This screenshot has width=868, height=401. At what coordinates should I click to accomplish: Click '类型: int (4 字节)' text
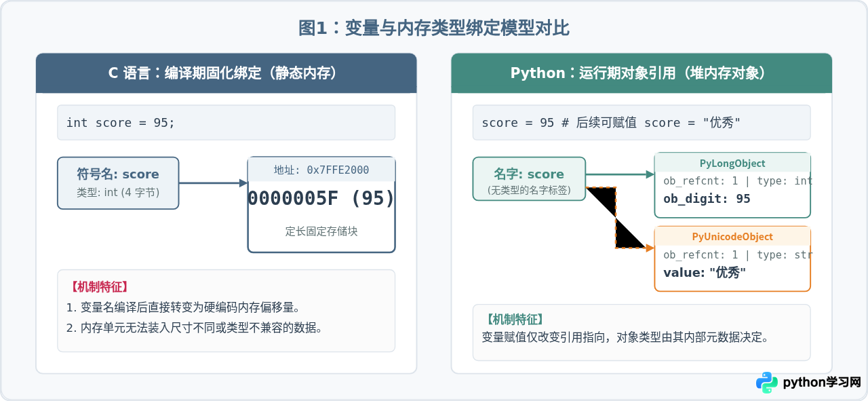pos(118,193)
